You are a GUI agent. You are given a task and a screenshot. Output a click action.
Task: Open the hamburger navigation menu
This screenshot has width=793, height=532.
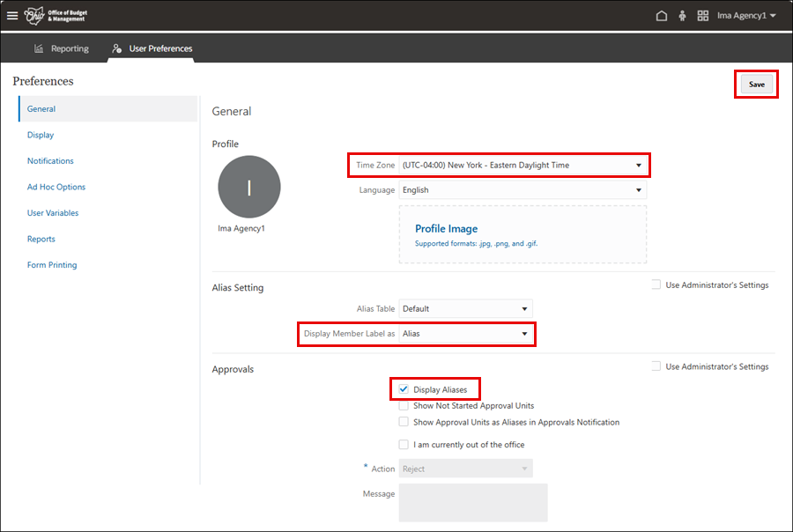coord(12,16)
